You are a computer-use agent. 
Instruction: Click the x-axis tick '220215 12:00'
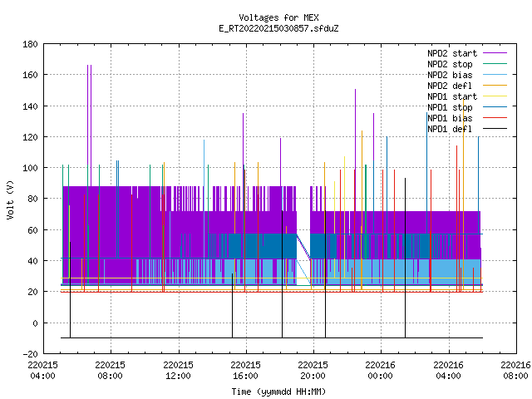(x=178, y=371)
